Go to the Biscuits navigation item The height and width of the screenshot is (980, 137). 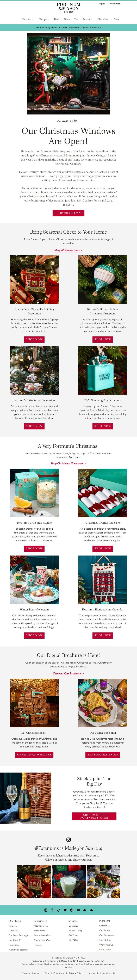pos(87,19)
